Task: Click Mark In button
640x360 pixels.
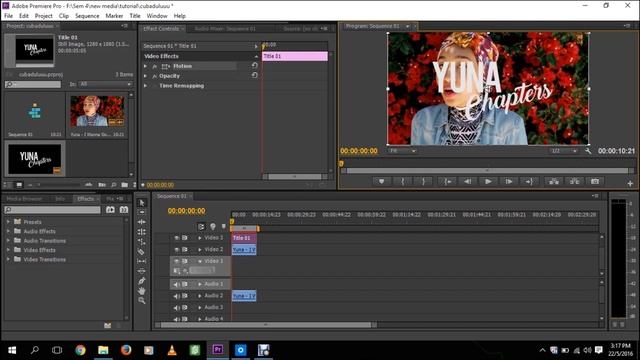Action: [402, 182]
